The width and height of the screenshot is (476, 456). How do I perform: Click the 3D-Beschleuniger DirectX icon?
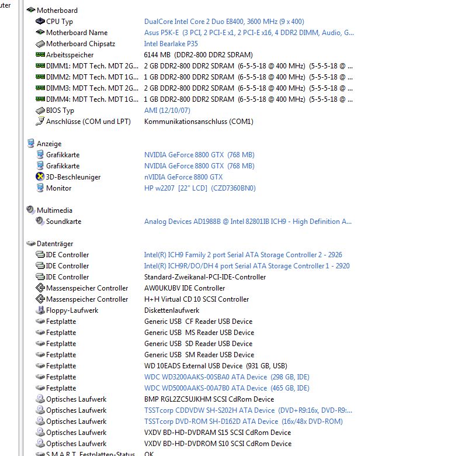pyautogui.click(x=40, y=177)
